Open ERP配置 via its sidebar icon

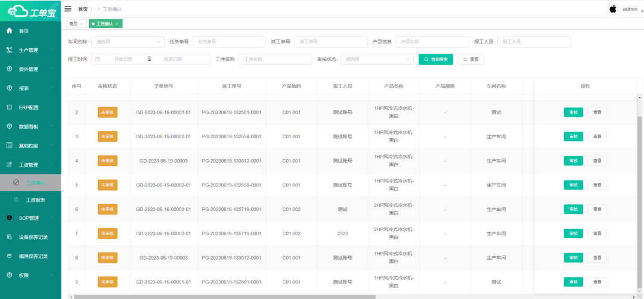(x=9, y=107)
